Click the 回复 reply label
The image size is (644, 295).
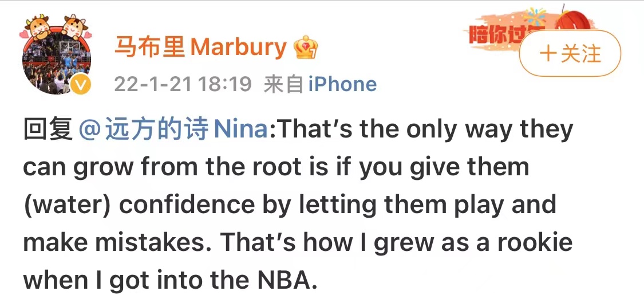click(x=48, y=129)
